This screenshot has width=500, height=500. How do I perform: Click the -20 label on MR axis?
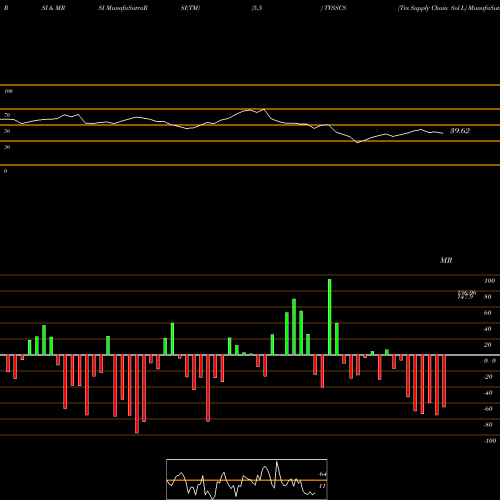click(488, 377)
